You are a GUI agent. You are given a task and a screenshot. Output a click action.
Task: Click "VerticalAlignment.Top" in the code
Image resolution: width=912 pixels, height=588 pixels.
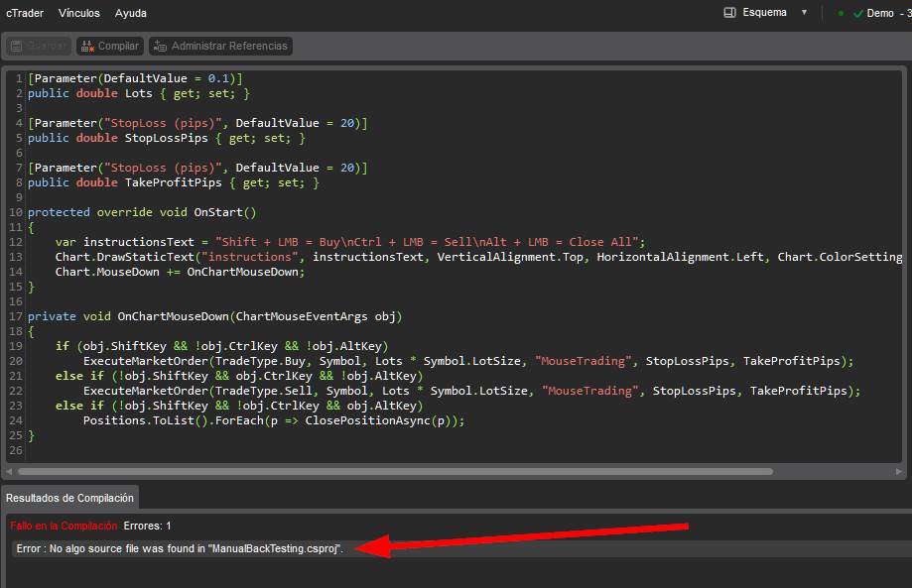[x=510, y=257]
